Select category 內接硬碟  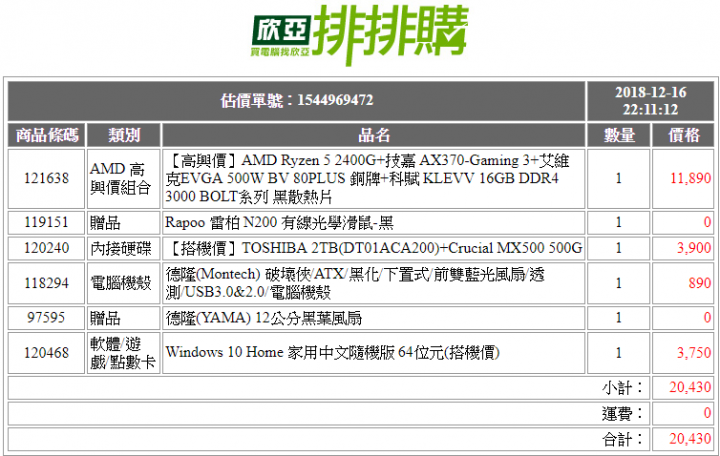tap(120, 248)
